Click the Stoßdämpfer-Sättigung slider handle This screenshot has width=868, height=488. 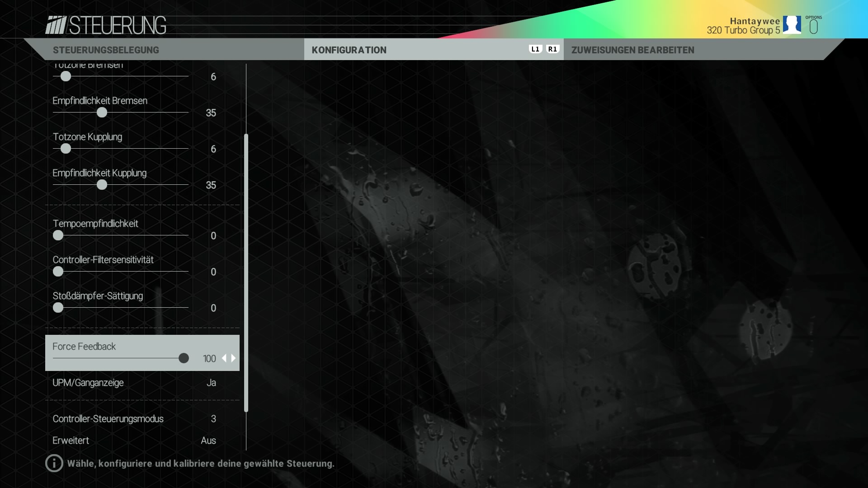coord(58,308)
